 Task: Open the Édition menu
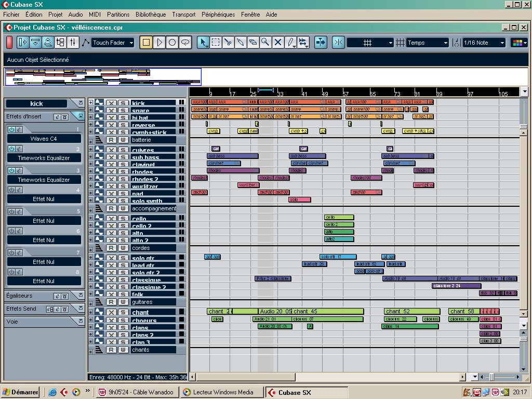[34, 14]
